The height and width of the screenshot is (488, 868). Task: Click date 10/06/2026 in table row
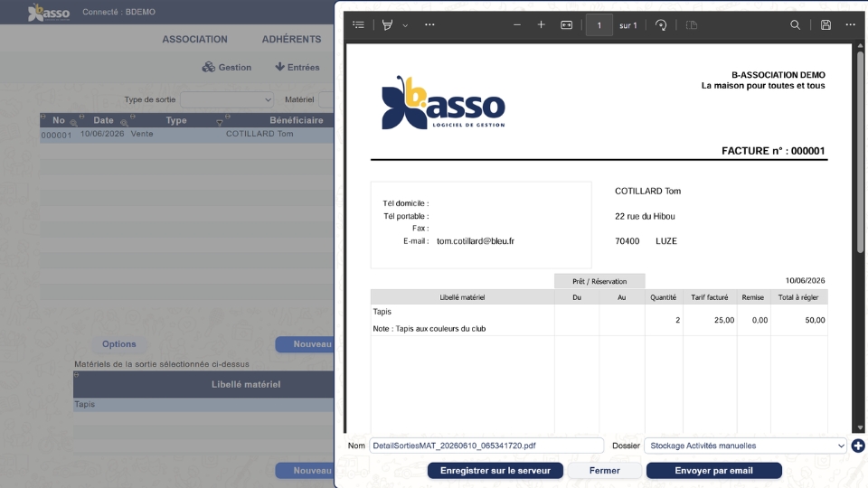click(102, 134)
